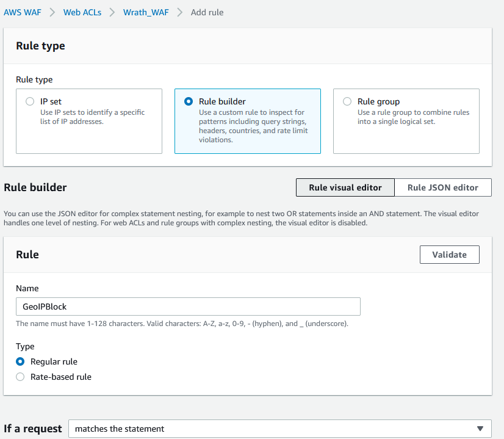Click the dropdown arrow beside If a request
Screen dimensions: 504x439
click(x=480, y=429)
